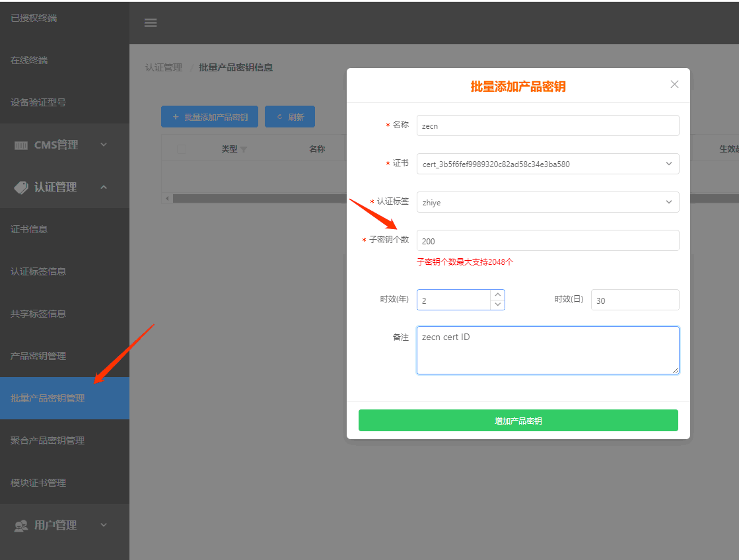The height and width of the screenshot is (560, 739).
Task: Click the 用户管理 users icon
Action: point(21,526)
